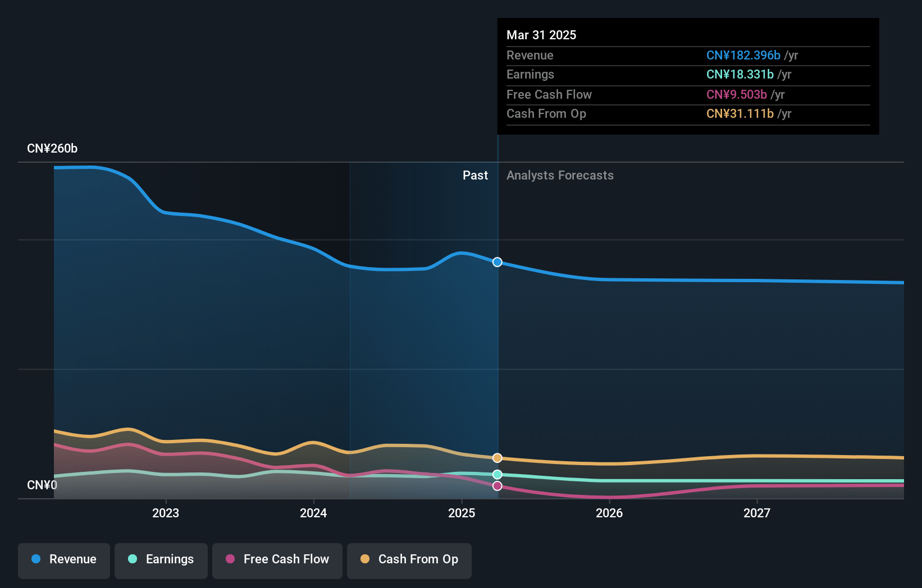
Task: Select the teal Earnings data point marker
Action: (497, 475)
